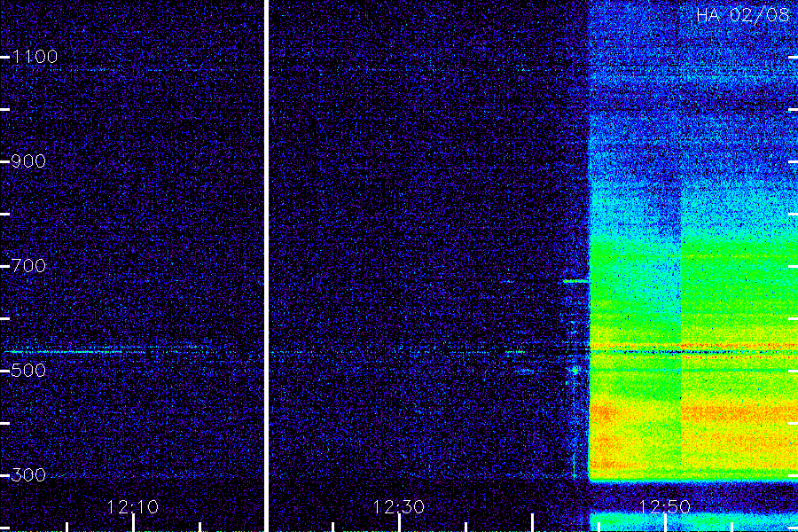Click the 500 frequency axis label
The height and width of the screenshot is (532, 798).
(x=28, y=370)
